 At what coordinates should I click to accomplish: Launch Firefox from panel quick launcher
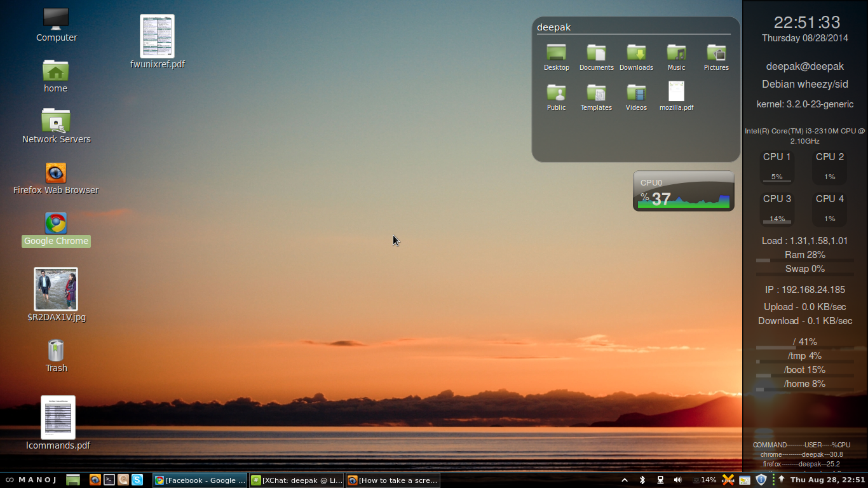click(95, 480)
